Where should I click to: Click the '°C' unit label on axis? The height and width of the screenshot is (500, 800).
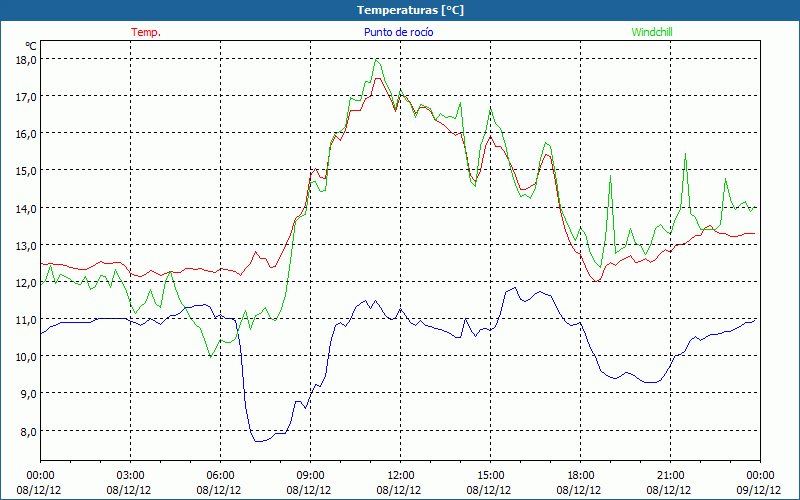(31, 46)
